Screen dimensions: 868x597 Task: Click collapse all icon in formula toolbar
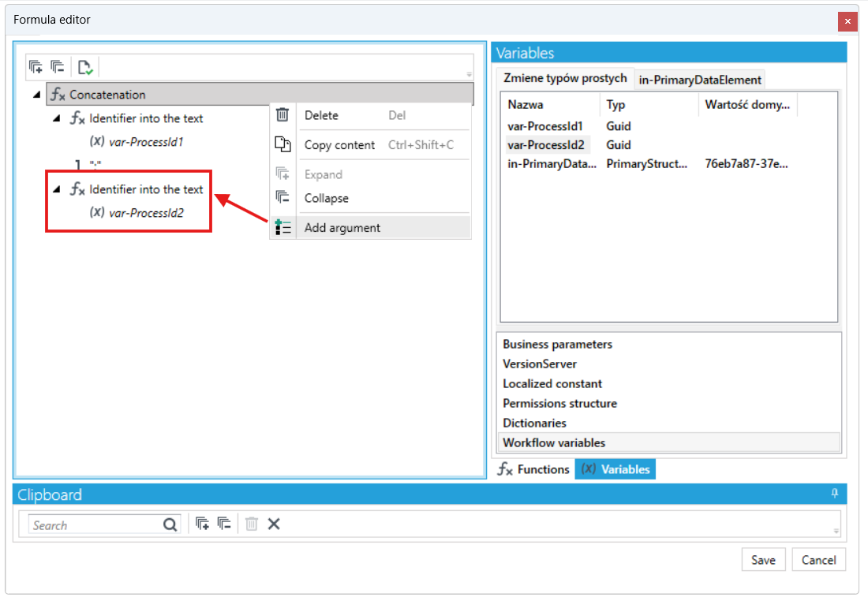pyautogui.click(x=58, y=68)
